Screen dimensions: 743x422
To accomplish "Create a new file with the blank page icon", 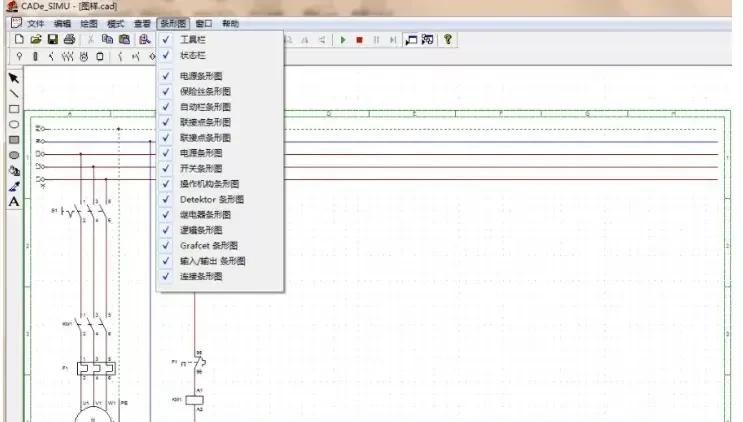I will [x=19, y=39].
